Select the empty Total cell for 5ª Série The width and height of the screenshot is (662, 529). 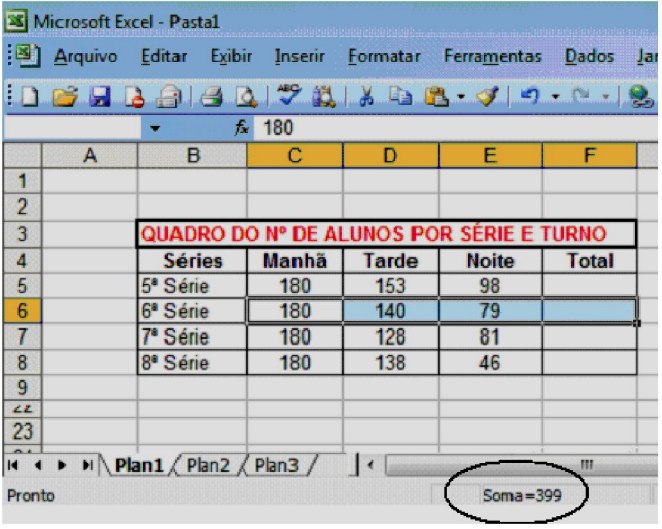589,286
